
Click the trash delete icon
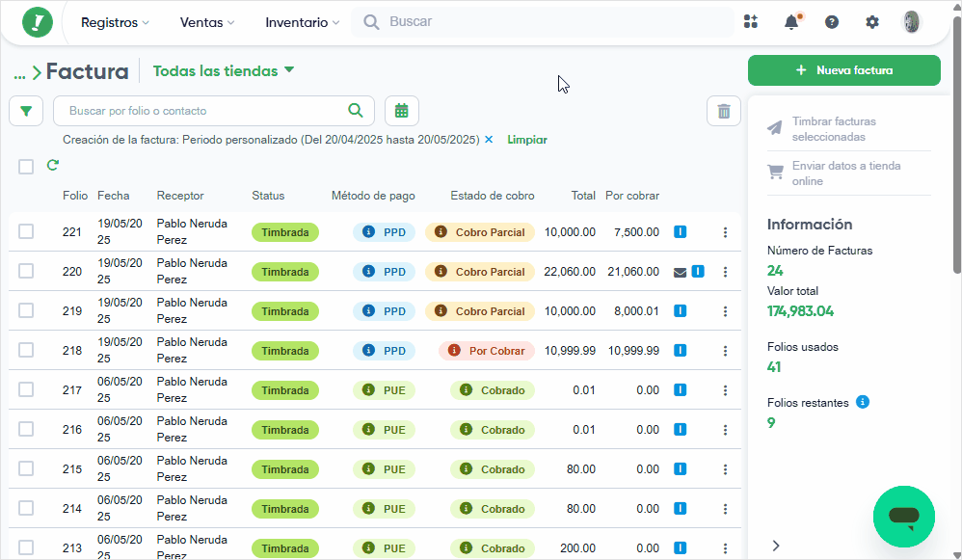(x=724, y=111)
